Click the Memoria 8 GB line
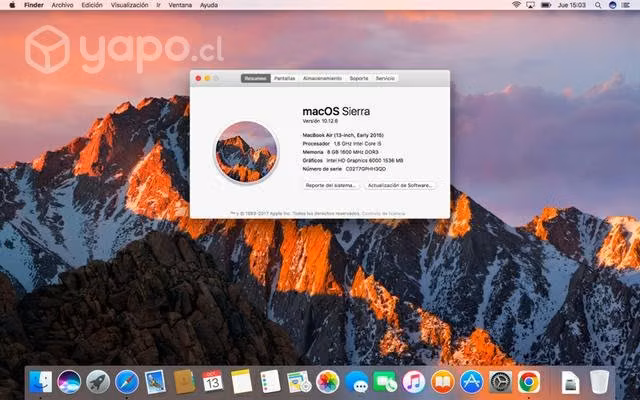 tap(340, 152)
